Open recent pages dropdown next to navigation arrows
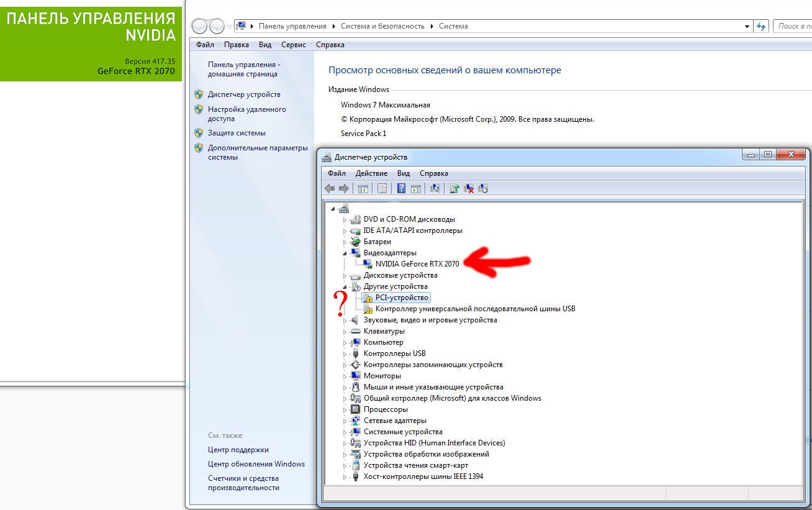 click(x=229, y=27)
